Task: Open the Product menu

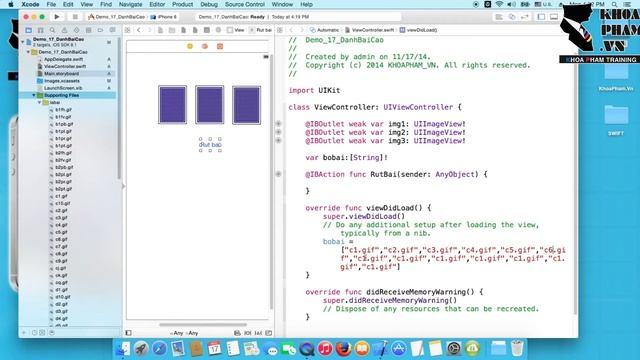Action: coord(182,4)
